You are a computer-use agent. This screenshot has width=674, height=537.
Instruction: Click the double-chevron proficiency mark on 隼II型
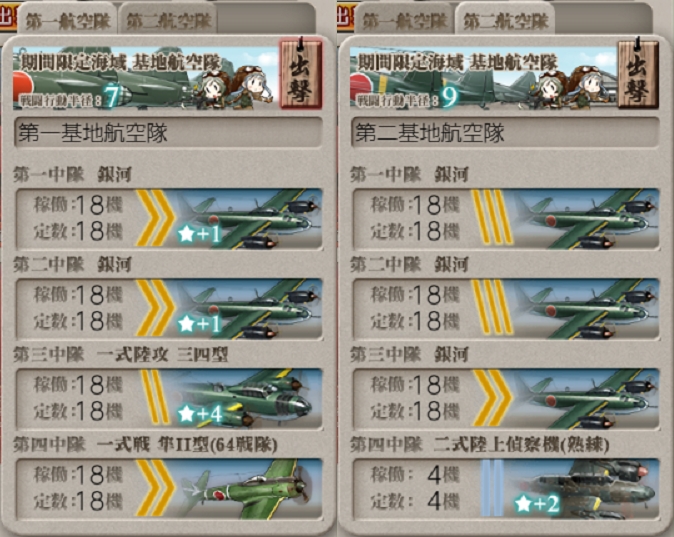[x=155, y=488]
